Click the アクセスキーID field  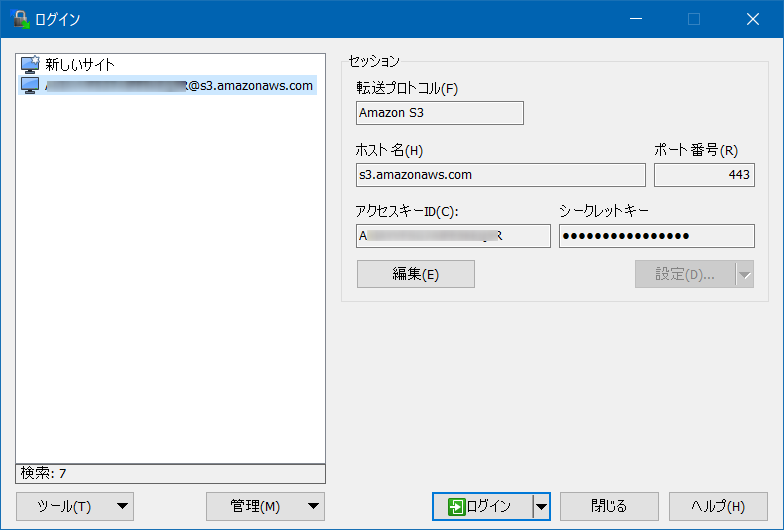[453, 236]
